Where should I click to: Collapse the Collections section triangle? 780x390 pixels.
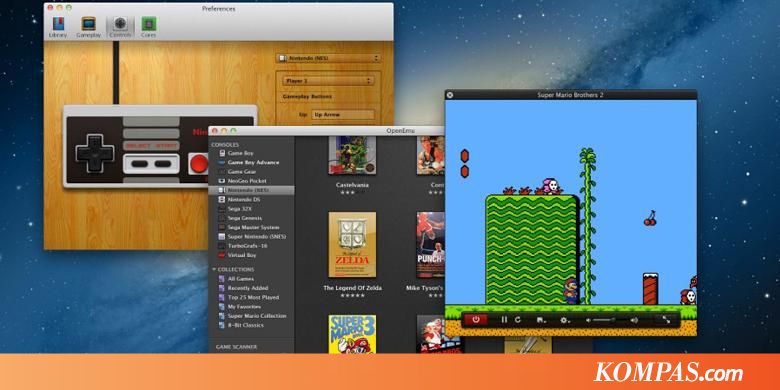(214, 269)
